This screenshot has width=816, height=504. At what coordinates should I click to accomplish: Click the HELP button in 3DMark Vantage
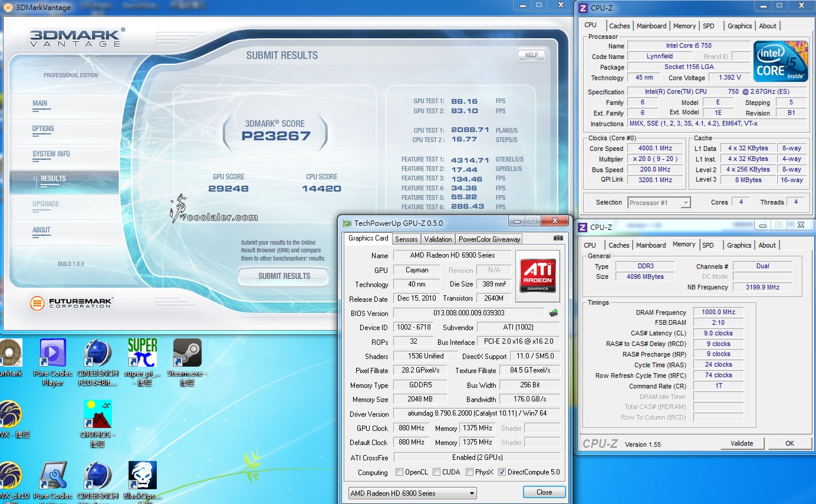coord(531,55)
